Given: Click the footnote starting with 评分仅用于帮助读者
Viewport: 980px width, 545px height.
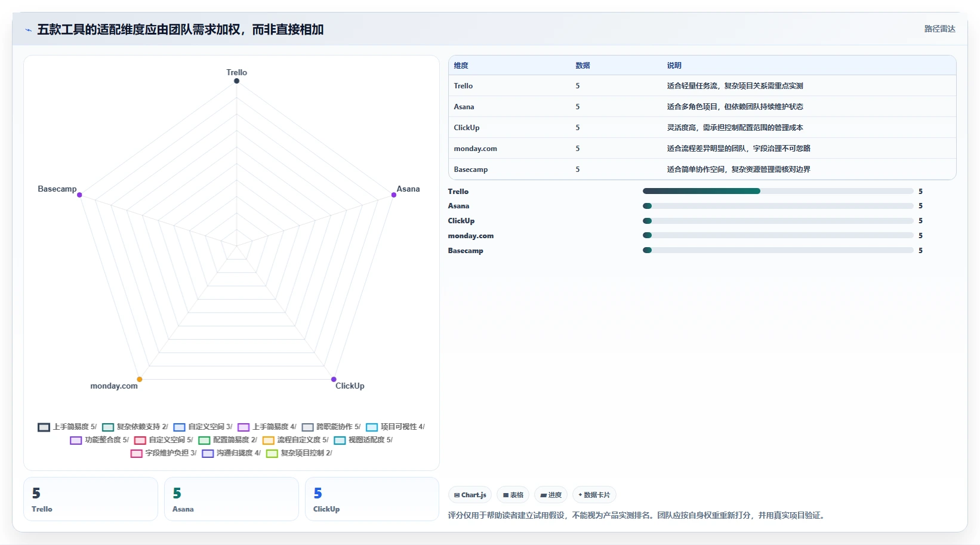Looking at the screenshot, I should pyautogui.click(x=638, y=515).
